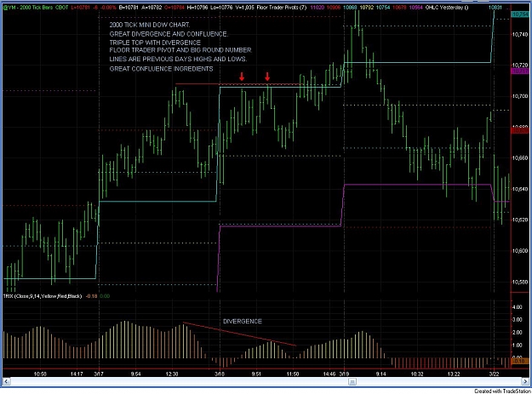Click the 10,620 price axis label

[x=520, y=220]
